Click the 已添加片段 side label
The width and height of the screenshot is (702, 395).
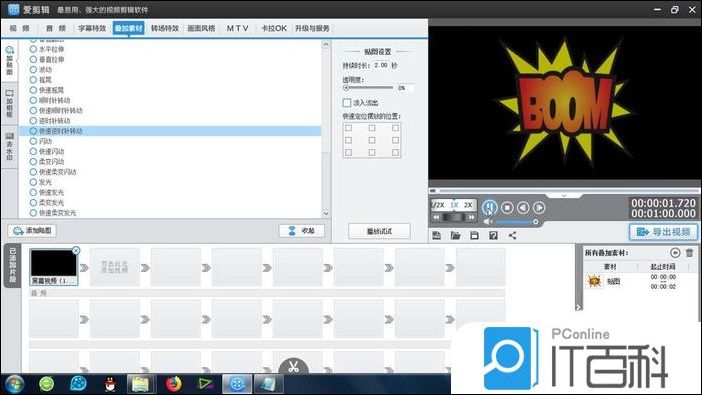pyautogui.click(x=13, y=266)
